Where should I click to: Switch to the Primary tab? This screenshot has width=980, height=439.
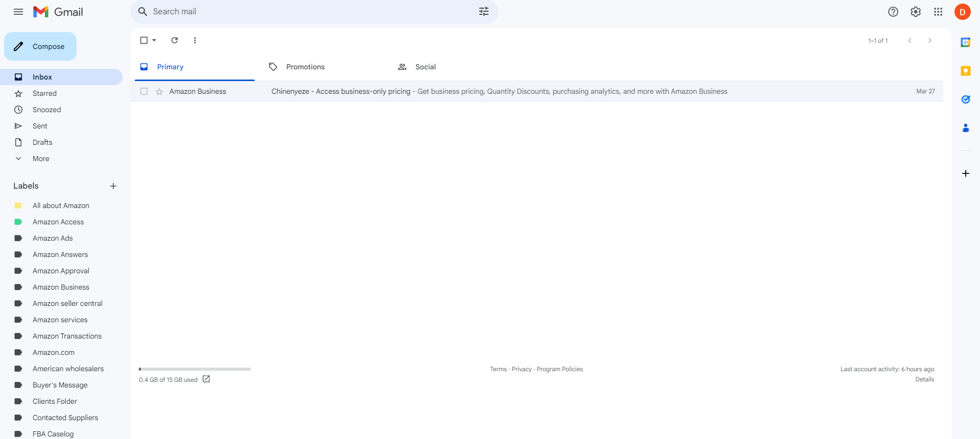194,67
